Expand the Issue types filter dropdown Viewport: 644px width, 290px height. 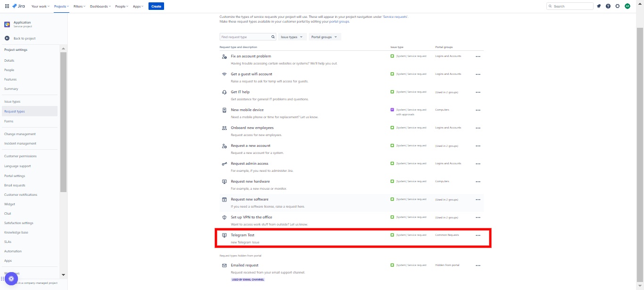(x=292, y=37)
